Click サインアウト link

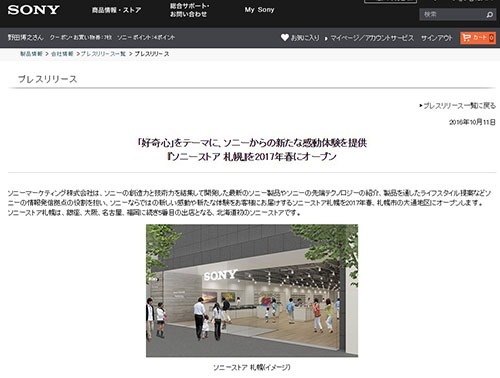tap(436, 38)
